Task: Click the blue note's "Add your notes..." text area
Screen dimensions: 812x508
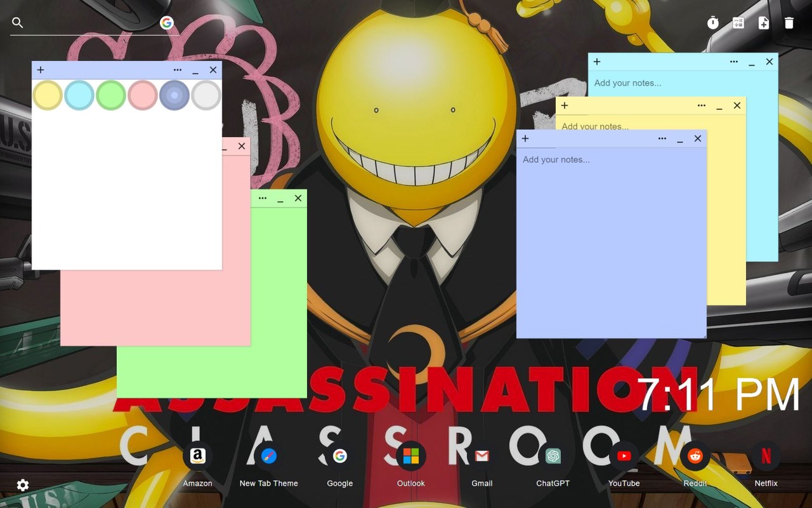Action: tap(612, 243)
